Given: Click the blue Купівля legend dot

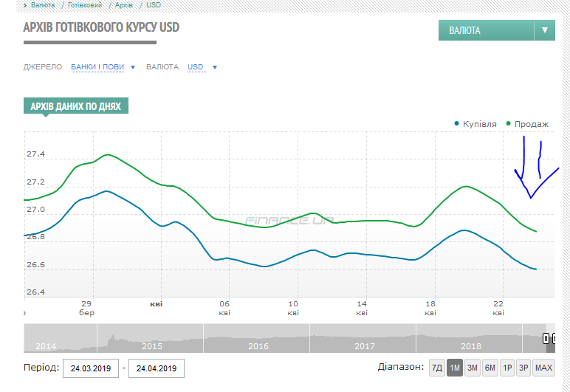Looking at the screenshot, I should click(457, 124).
